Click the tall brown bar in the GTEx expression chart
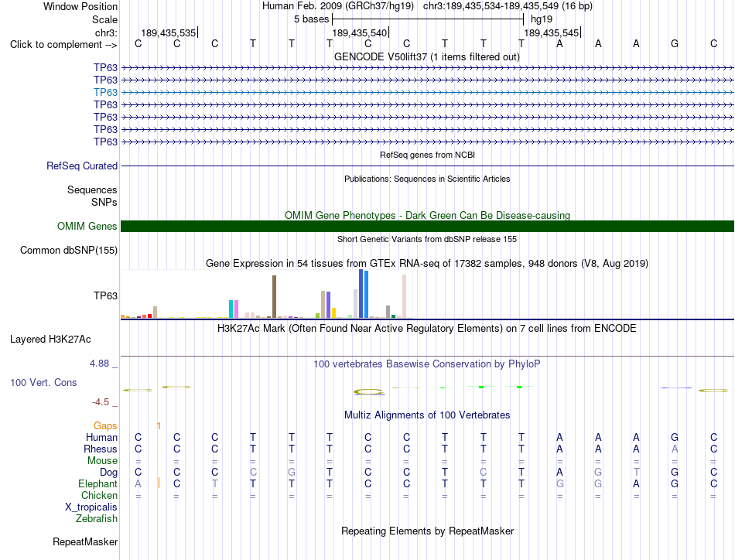Viewport: 735px width, 560px height. (x=274, y=297)
